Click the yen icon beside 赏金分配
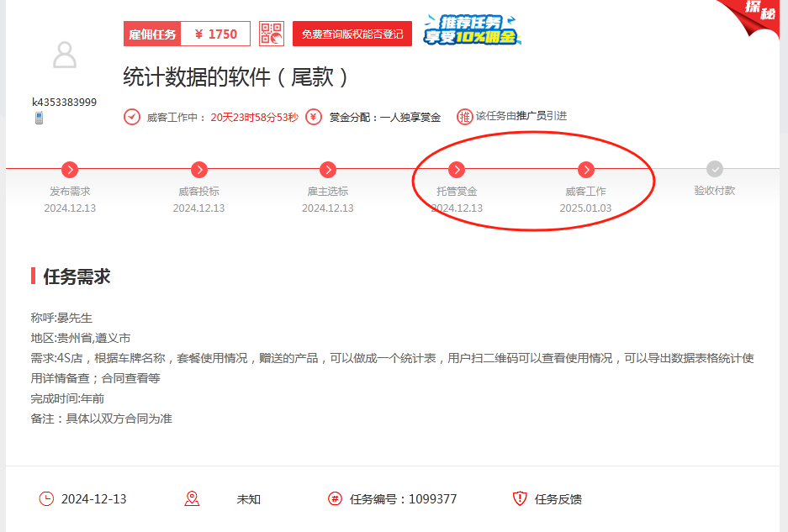This screenshot has width=788, height=532. (314, 117)
